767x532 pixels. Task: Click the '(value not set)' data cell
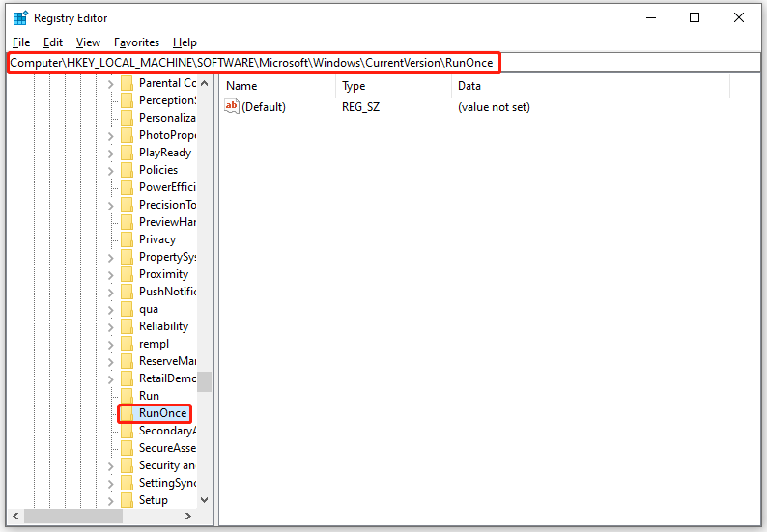[494, 107]
